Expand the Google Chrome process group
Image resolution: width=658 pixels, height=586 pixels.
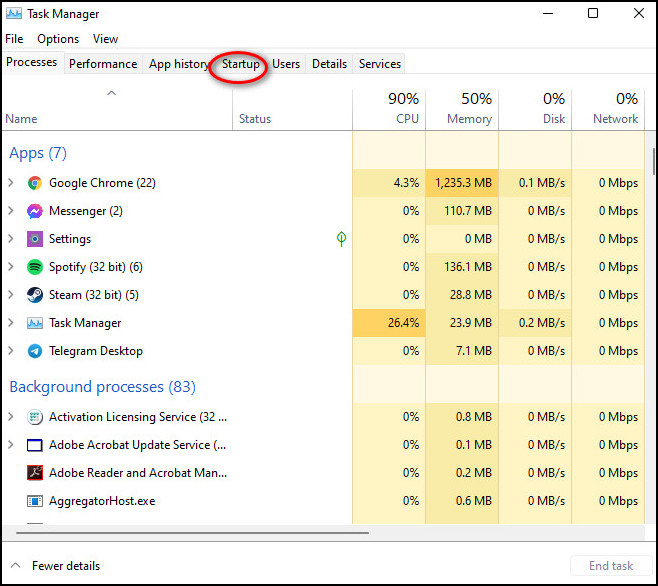pyautogui.click(x=11, y=183)
